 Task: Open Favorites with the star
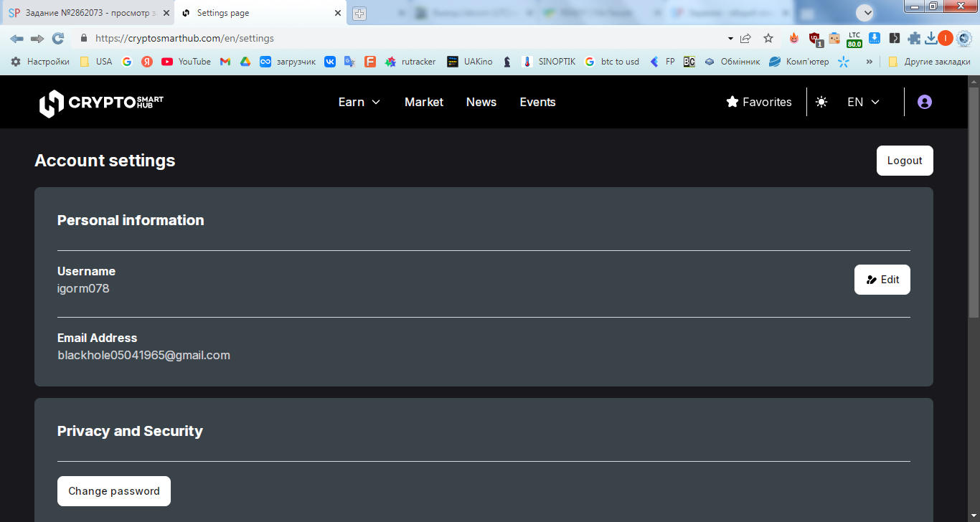coord(759,102)
